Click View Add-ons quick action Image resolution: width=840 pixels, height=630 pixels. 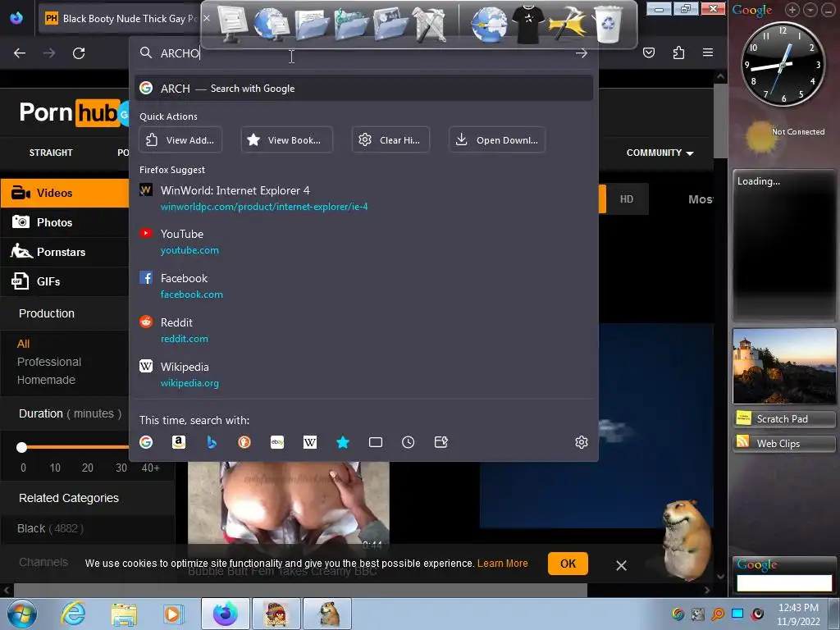coord(180,139)
